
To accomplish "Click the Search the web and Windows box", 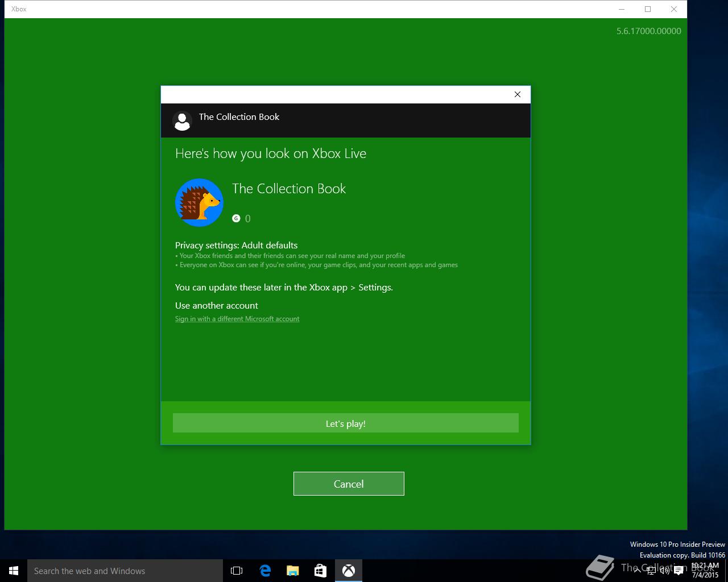I will coord(125,571).
